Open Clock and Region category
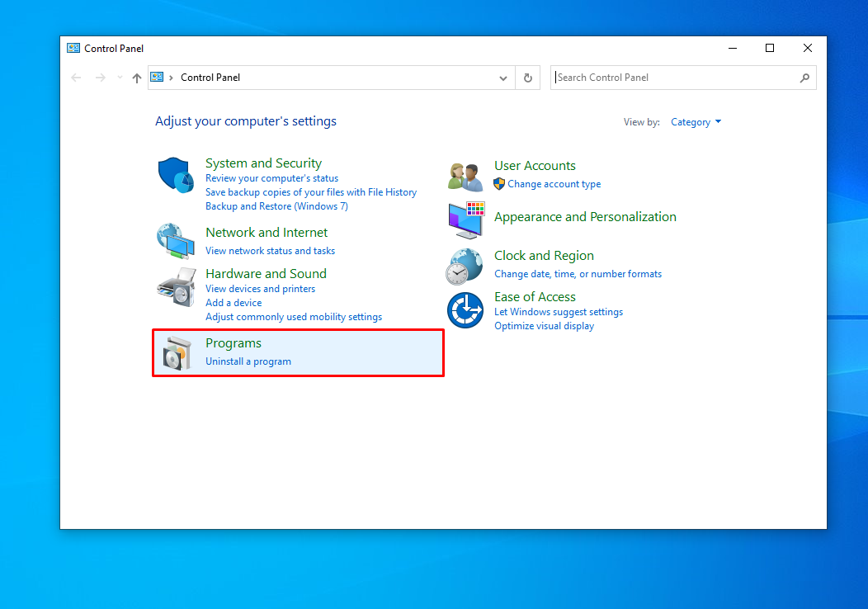 click(x=545, y=256)
